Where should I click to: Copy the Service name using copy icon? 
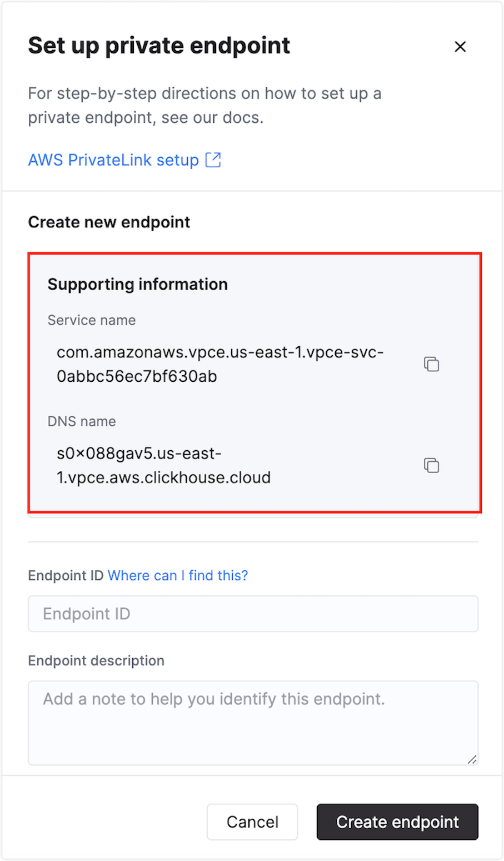click(431, 364)
